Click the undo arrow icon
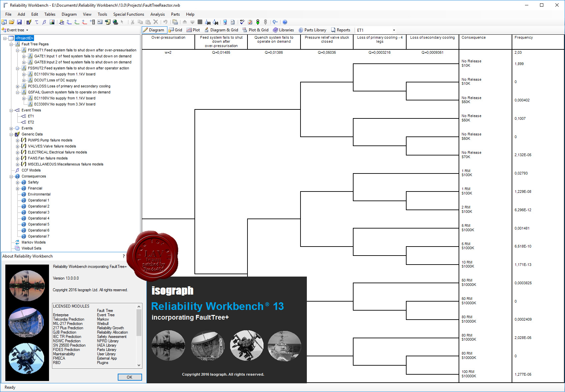This screenshot has height=392, width=565. coord(165,22)
